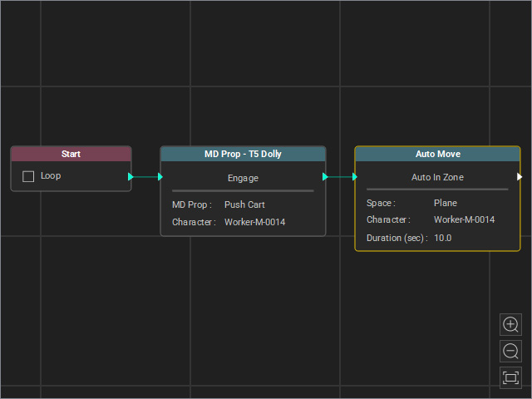Select the Auto Move node header
Viewport: 532px width, 399px height.
[x=438, y=154]
